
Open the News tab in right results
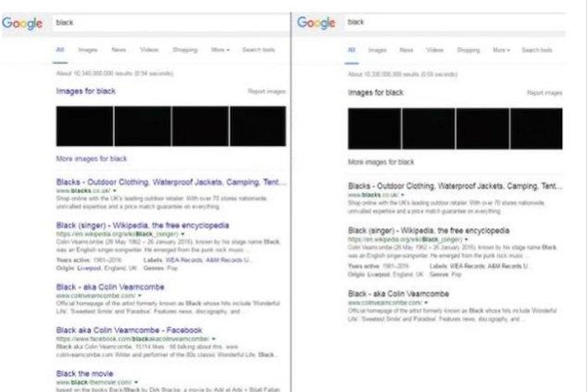click(406, 50)
